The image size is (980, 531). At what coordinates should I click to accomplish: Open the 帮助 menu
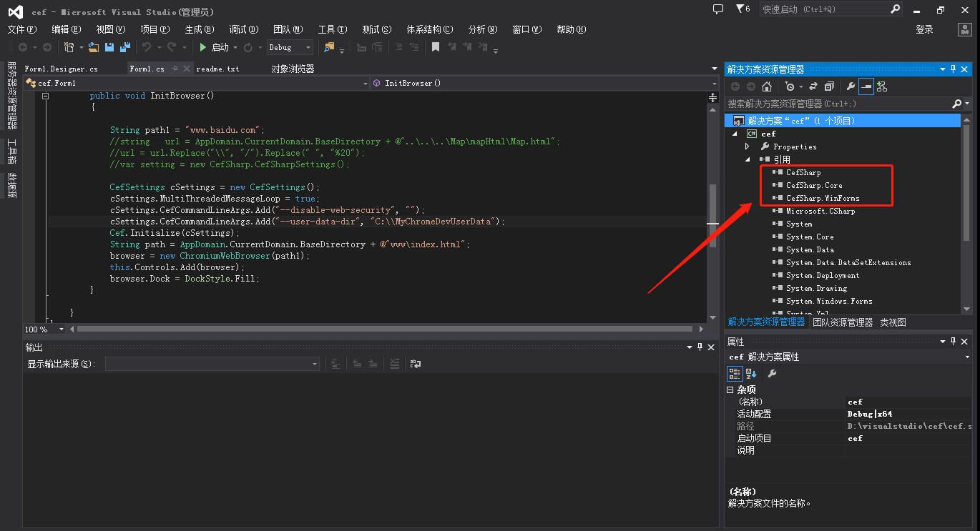[x=571, y=29]
